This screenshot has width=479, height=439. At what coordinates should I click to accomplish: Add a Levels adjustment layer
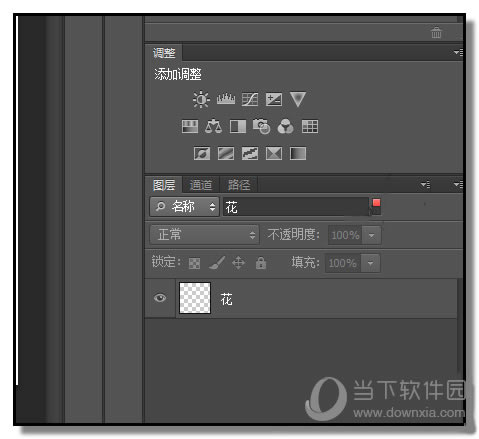pyautogui.click(x=226, y=99)
